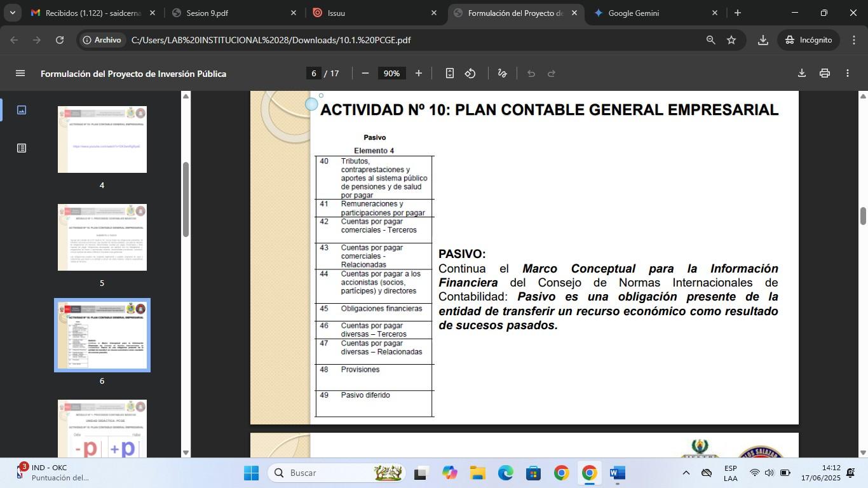This screenshot has height=488, width=868.
Task: Toggle the PDF sidebar hamburger menu
Action: pyautogui.click(x=20, y=74)
